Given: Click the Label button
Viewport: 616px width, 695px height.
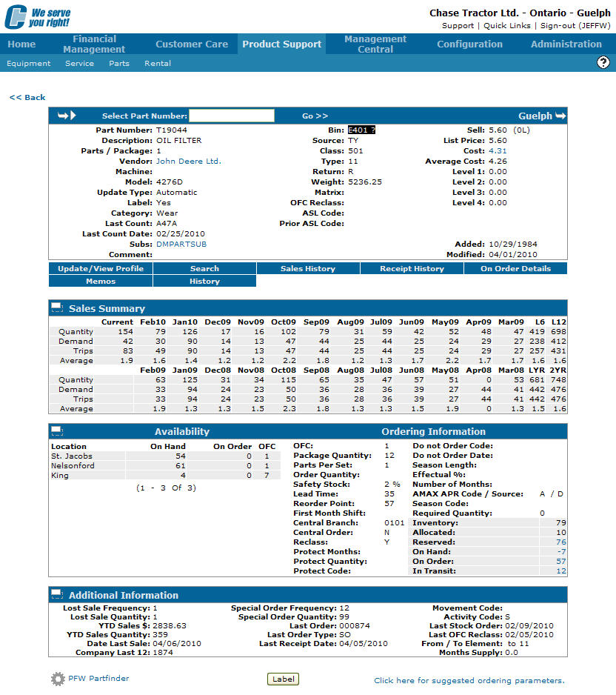Looking at the screenshot, I should click(283, 679).
